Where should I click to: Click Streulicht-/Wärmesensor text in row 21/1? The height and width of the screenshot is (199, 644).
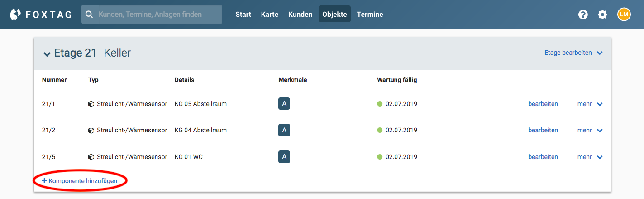pos(132,104)
